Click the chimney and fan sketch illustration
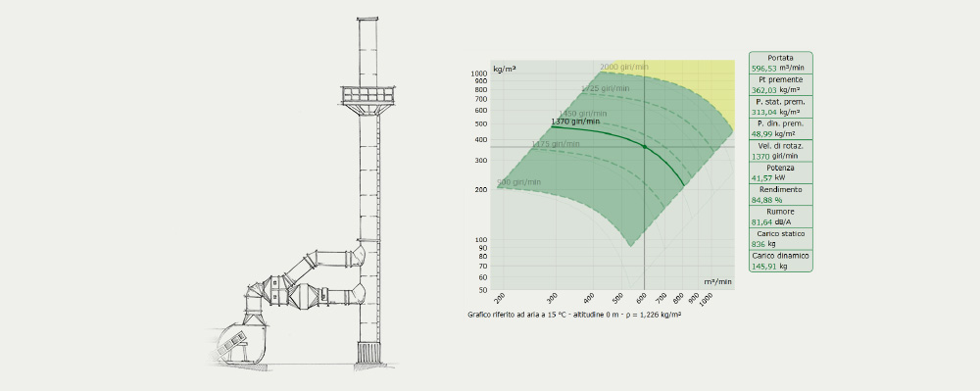 point(302,194)
